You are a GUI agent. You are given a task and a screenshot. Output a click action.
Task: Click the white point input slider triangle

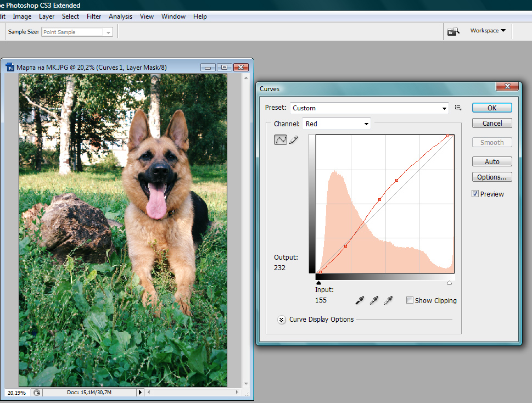(x=449, y=283)
